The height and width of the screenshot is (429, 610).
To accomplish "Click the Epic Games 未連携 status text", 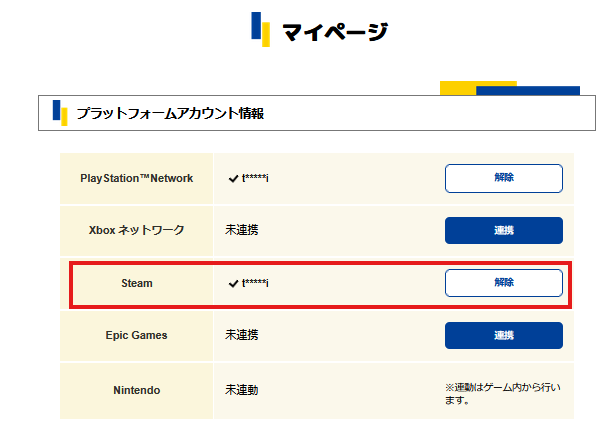I will (242, 335).
